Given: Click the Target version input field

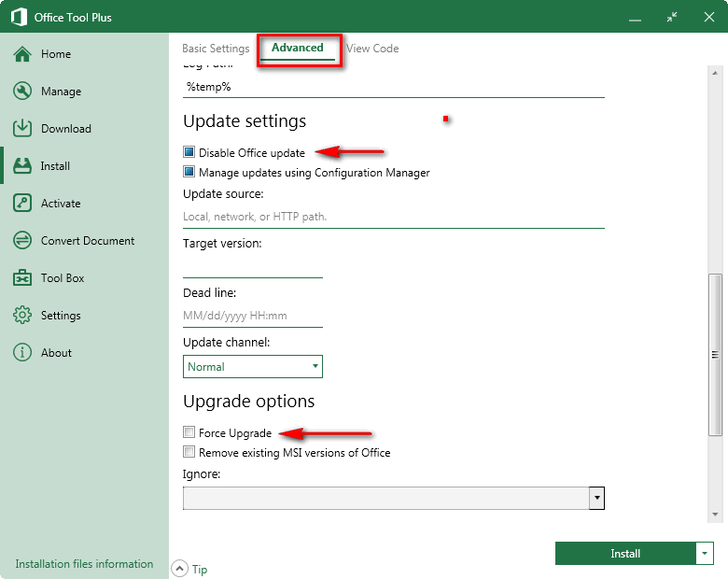Looking at the screenshot, I should coord(253,266).
